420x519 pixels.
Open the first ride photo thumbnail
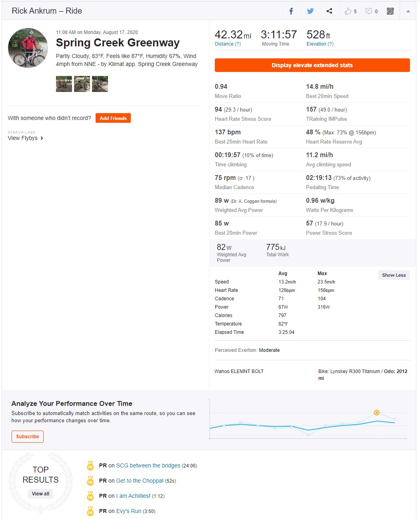(64, 84)
